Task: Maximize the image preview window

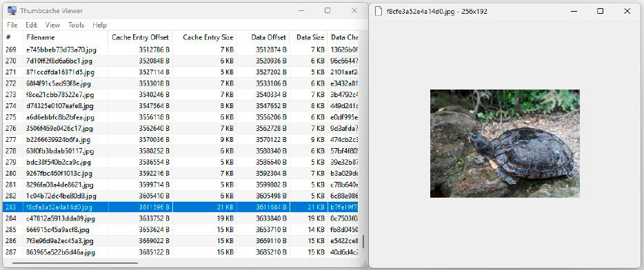Action: point(600,12)
